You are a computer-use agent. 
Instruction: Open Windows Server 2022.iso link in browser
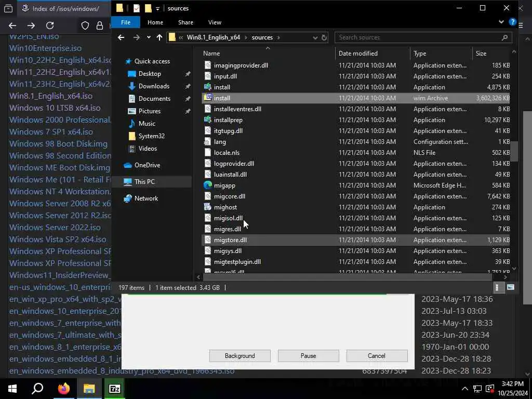55,228
